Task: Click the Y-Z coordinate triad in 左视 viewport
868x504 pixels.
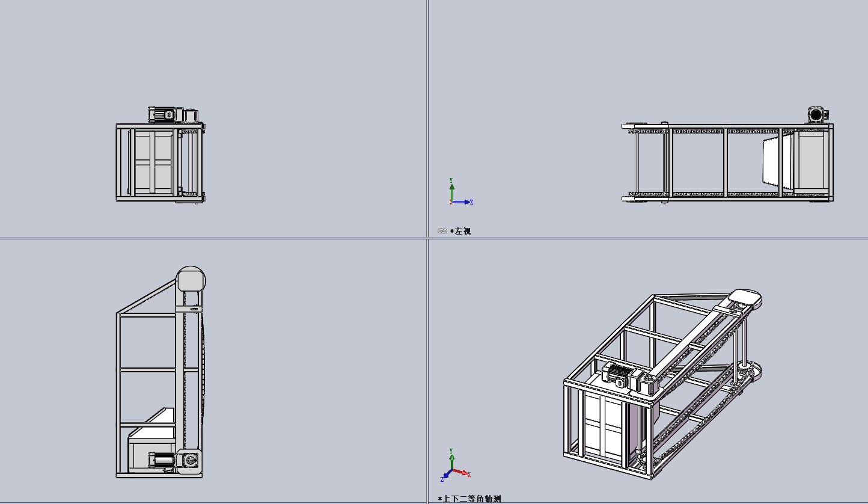Action: click(x=460, y=192)
